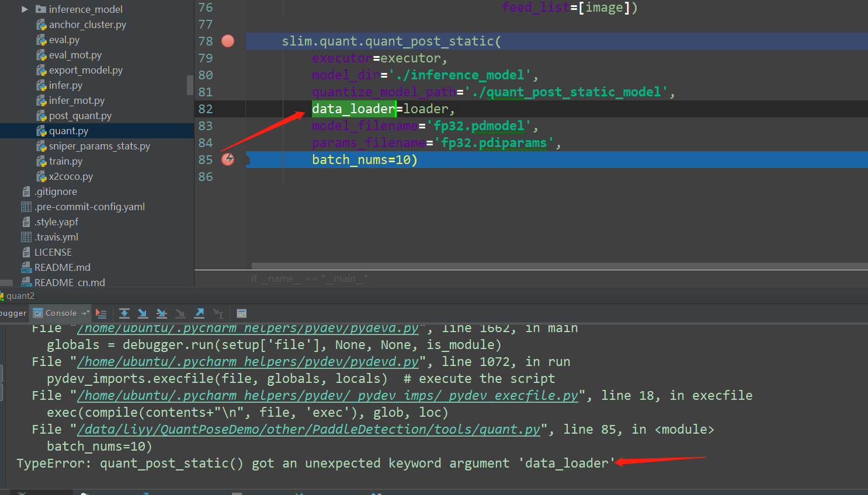Open _pydev_execfile.py traceback link
868x495 pixels.
tap(328, 396)
